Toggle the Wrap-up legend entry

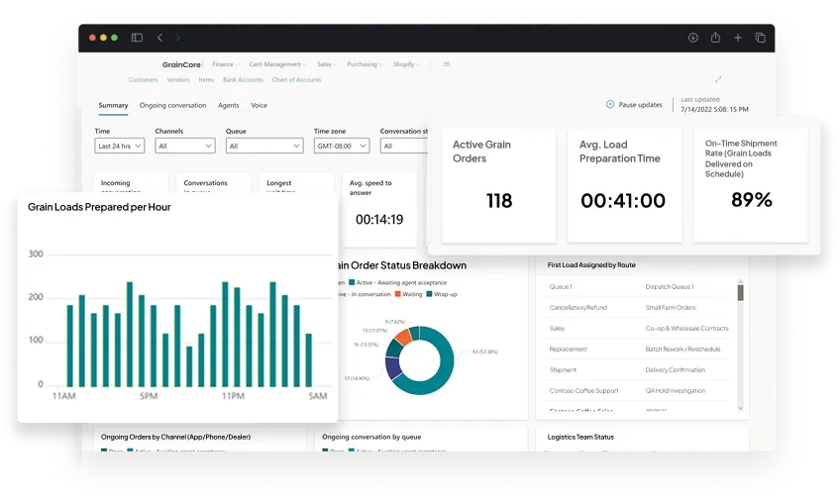coord(440,293)
